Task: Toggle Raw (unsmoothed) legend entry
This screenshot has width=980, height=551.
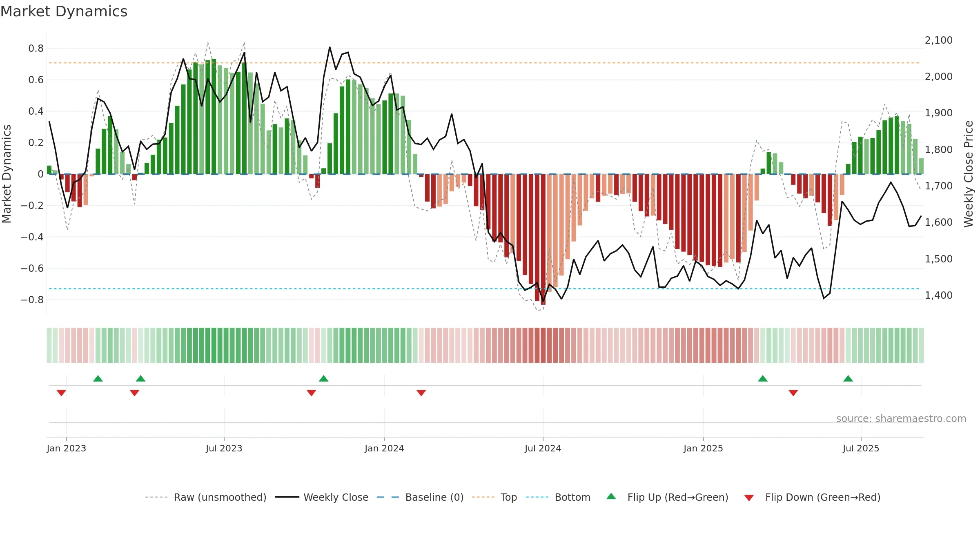Action: click(205, 497)
